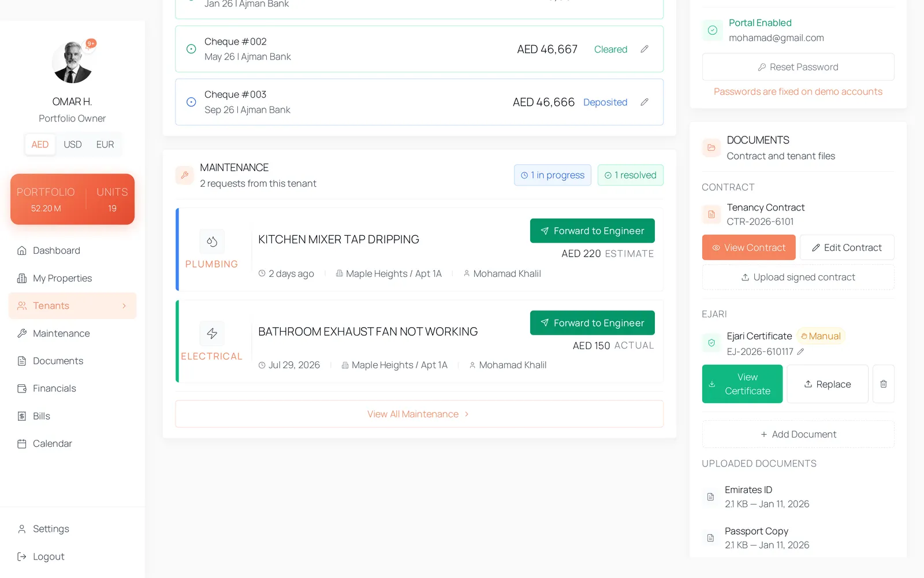Viewport: 924px width, 578px height.
Task: Open Financials in the sidebar
Action: pyautogui.click(x=72, y=388)
